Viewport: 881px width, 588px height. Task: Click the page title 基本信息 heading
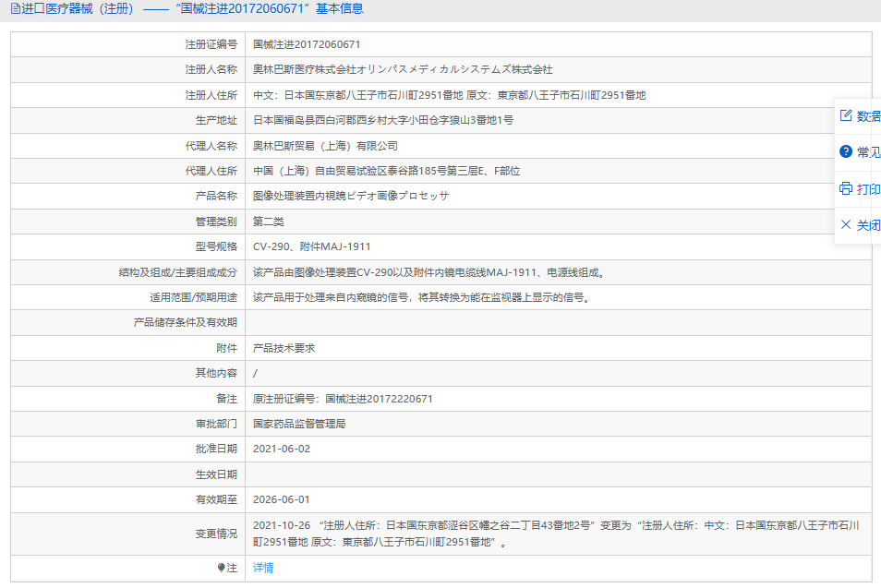(x=339, y=8)
